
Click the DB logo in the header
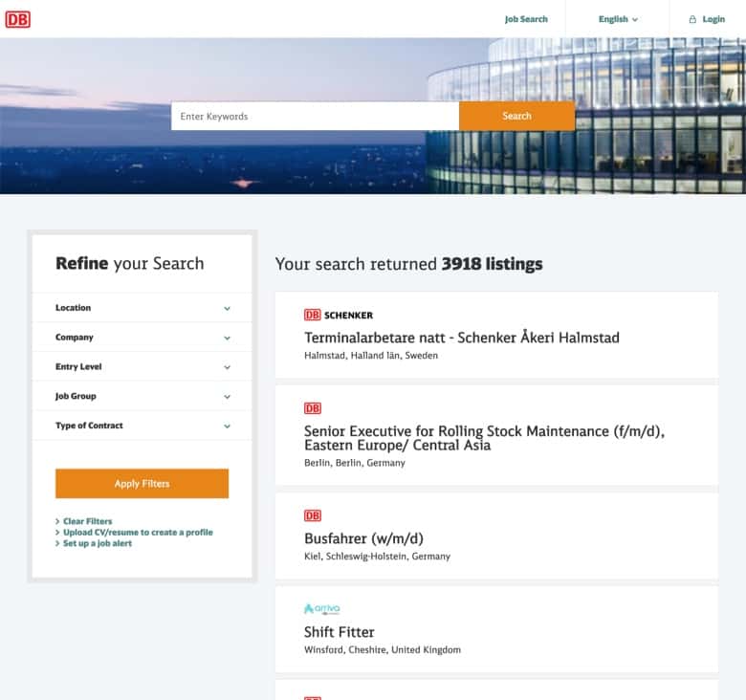pos(18,19)
